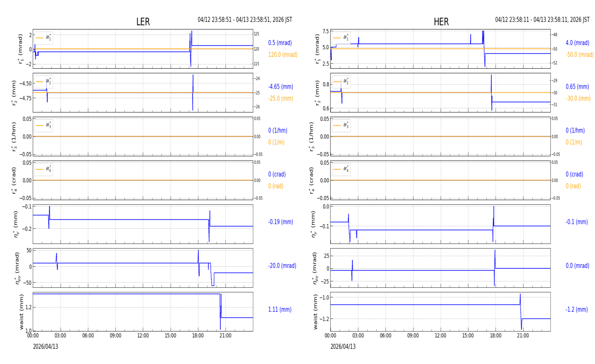Click the 21:00 tick label on the LER time axis
Viewport: 595px width, 364px height.
(225, 336)
